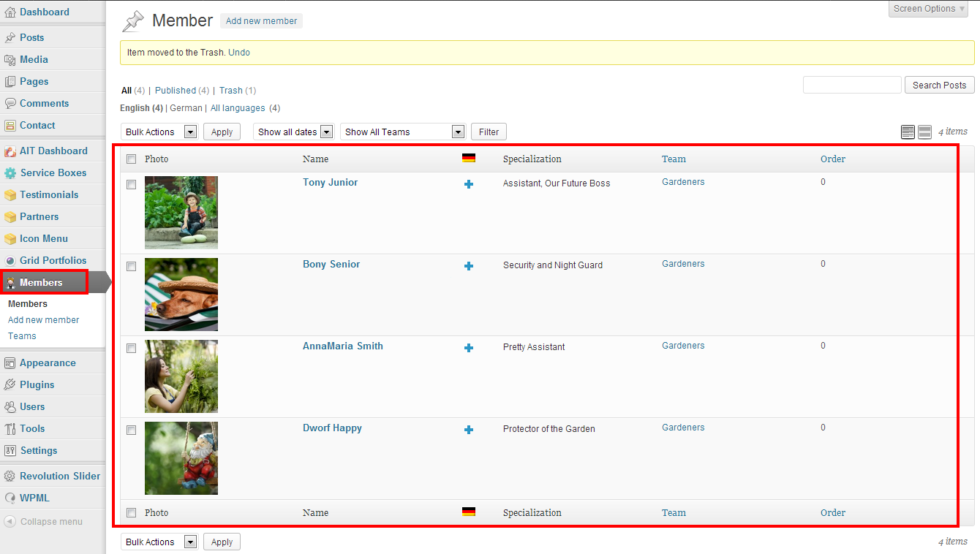Click the Tony Junior photo thumbnail
980x554 pixels.
coord(181,213)
